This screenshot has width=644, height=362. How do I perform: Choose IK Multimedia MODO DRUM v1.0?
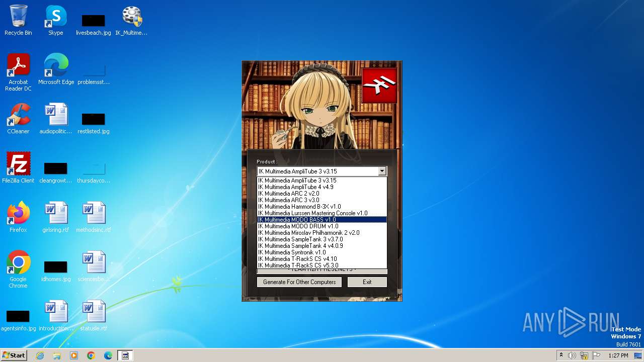322,226
